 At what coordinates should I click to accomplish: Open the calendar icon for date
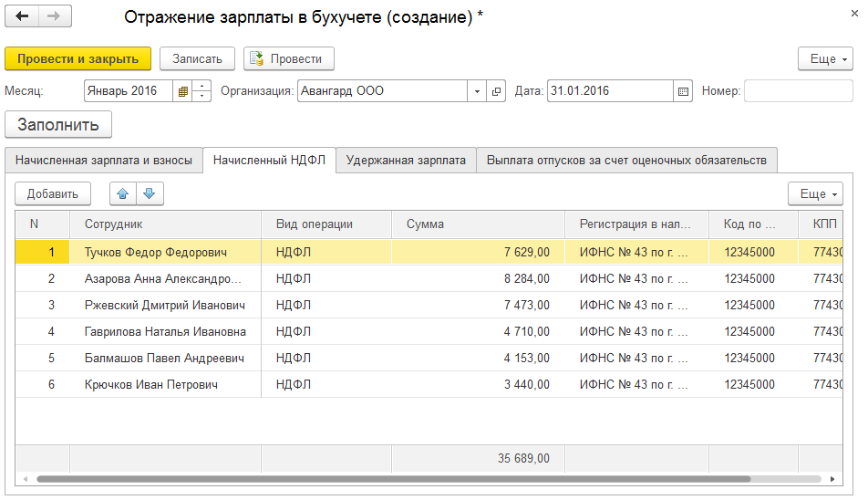(x=684, y=91)
